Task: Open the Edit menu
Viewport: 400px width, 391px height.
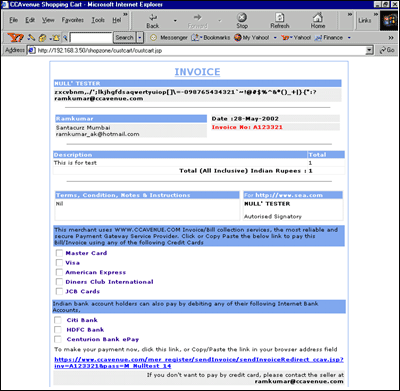Action: point(30,20)
